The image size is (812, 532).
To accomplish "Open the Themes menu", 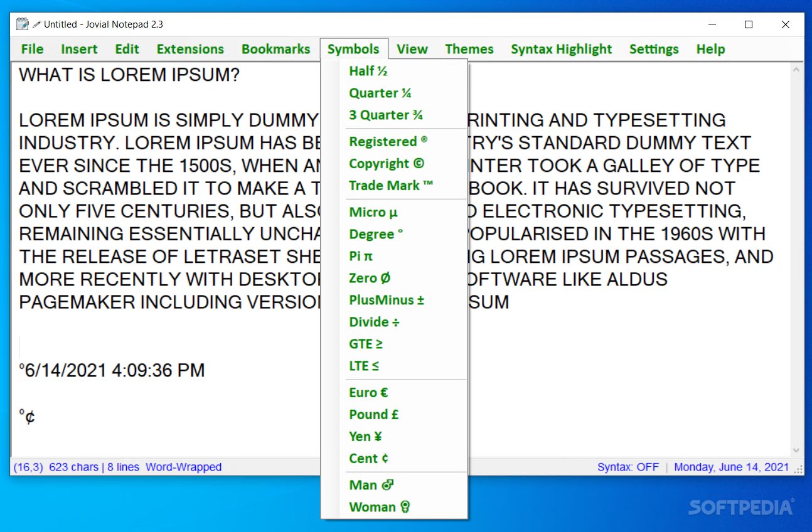I will (x=469, y=49).
